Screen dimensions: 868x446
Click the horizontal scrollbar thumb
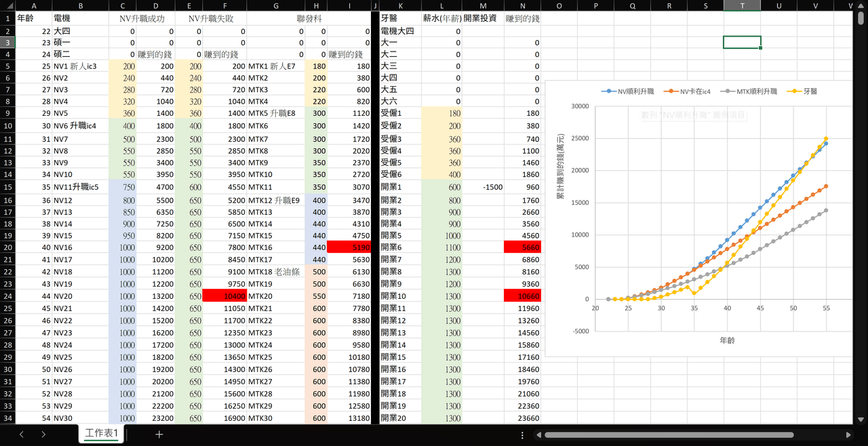(669, 434)
